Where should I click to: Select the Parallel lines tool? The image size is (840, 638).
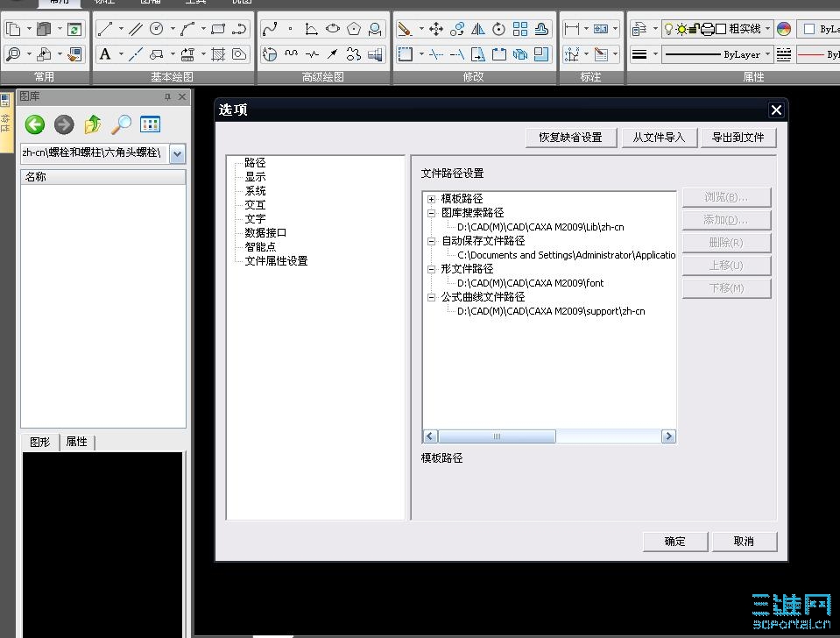click(136, 28)
